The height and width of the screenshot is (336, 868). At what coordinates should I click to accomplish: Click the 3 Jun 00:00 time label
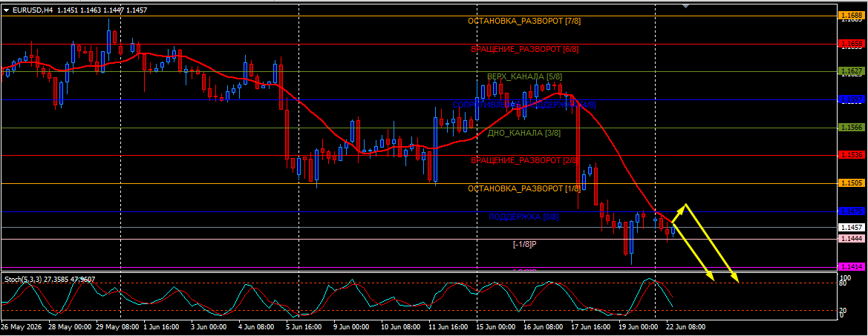coord(209,327)
